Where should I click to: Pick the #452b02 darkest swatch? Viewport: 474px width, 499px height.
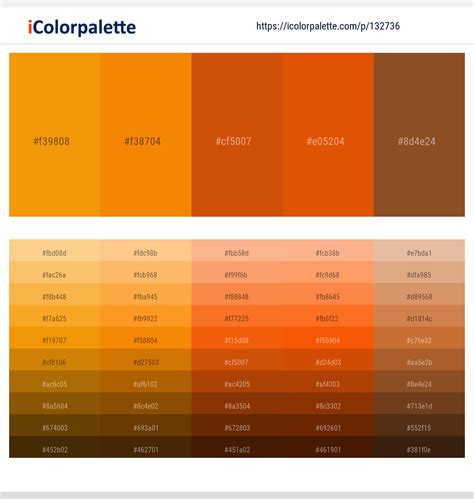click(x=55, y=447)
